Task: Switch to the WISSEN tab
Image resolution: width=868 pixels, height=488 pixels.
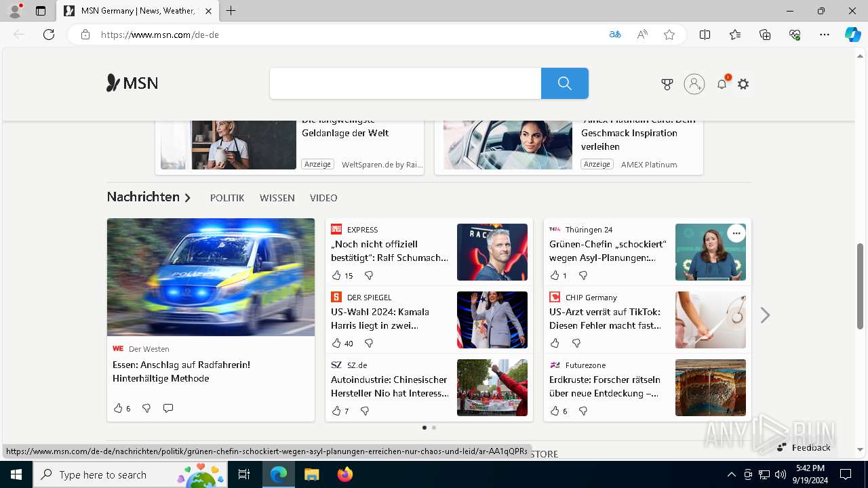Action: (x=277, y=198)
